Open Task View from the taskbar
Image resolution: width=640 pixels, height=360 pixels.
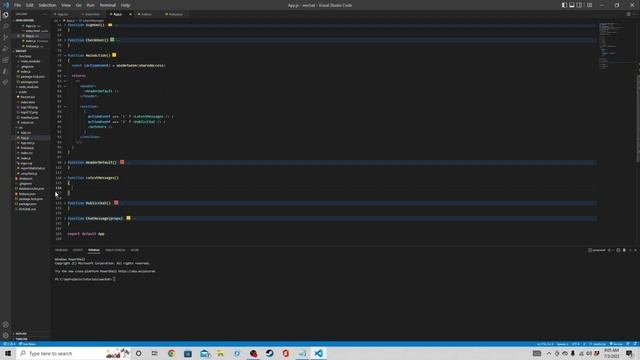(155, 353)
